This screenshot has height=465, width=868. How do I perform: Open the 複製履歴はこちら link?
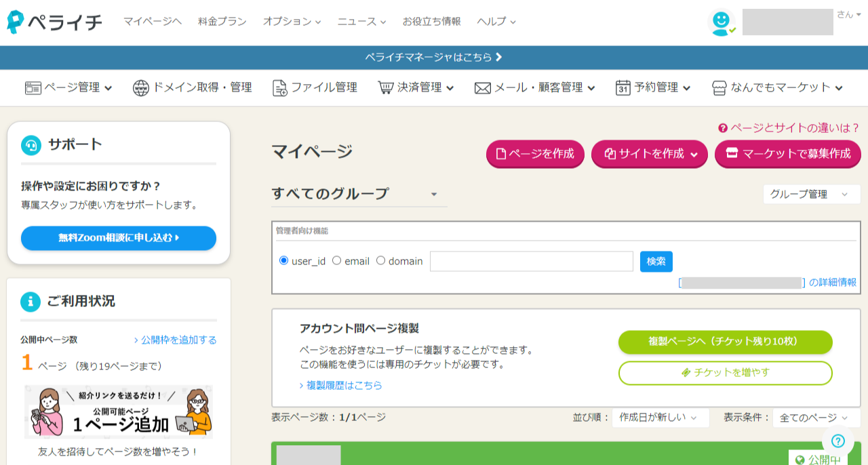tap(340, 385)
